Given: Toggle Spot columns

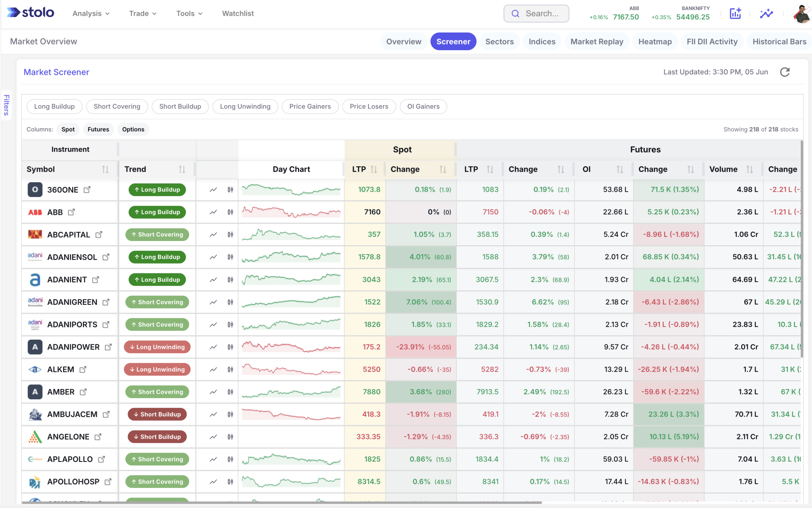Looking at the screenshot, I should tap(68, 129).
